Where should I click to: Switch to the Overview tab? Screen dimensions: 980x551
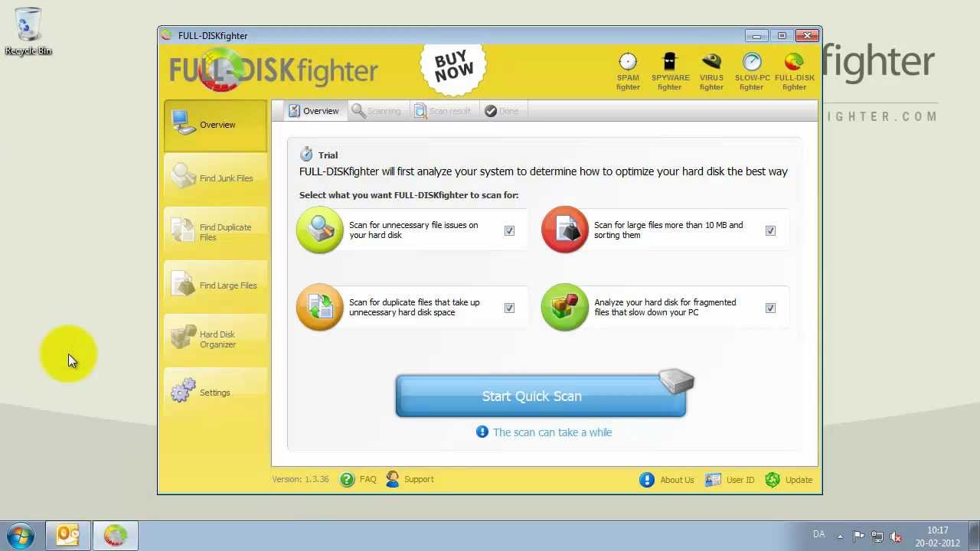(314, 111)
